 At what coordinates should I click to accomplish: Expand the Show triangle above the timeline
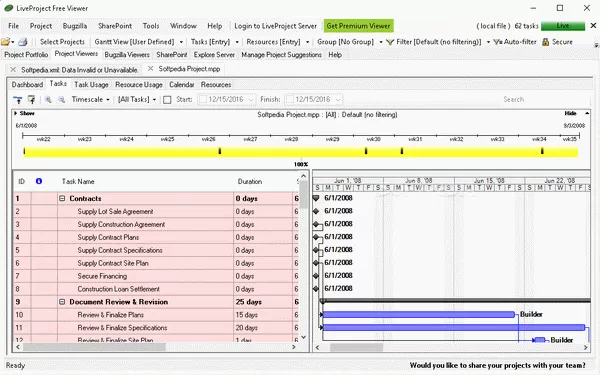pyautogui.click(x=16, y=113)
